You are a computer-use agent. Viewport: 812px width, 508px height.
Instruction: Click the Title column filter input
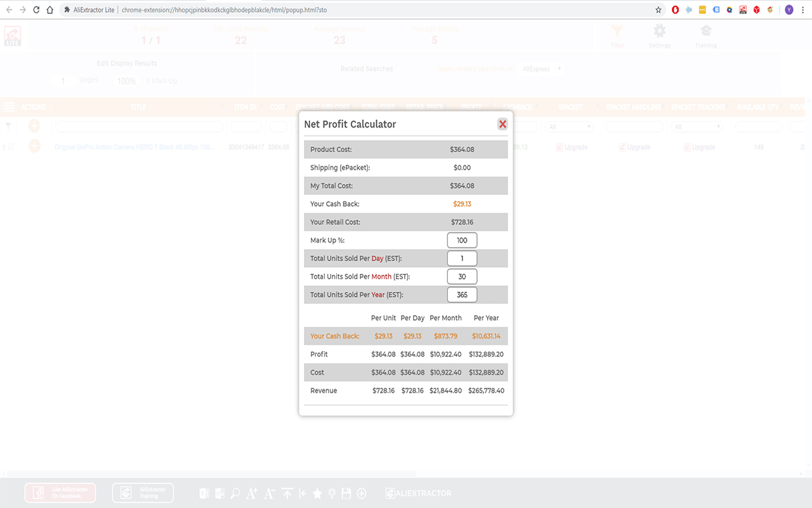click(138, 127)
